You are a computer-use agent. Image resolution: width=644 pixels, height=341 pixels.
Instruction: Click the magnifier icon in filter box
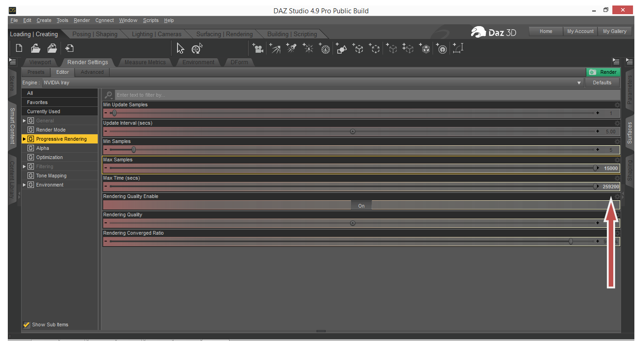click(x=109, y=95)
